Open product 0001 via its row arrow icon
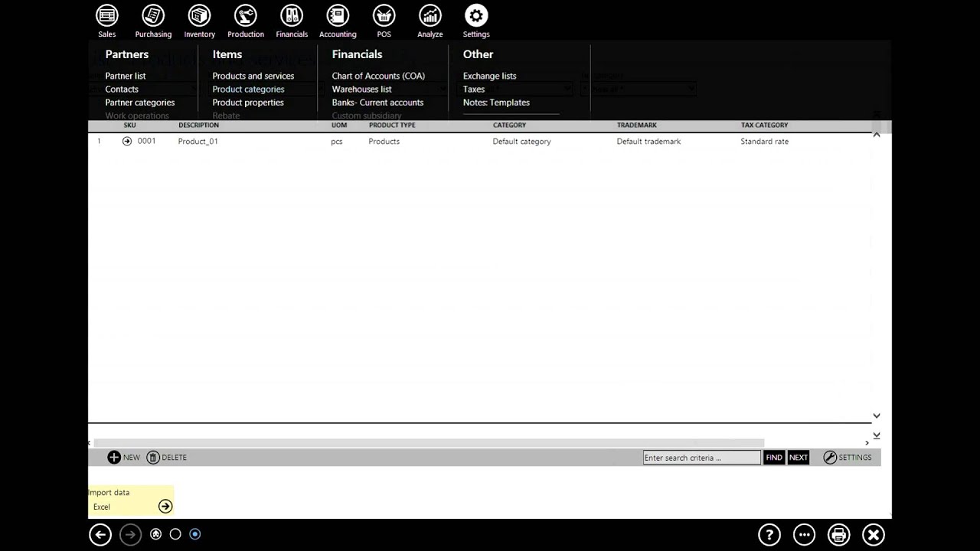The image size is (980, 551). pyautogui.click(x=127, y=142)
